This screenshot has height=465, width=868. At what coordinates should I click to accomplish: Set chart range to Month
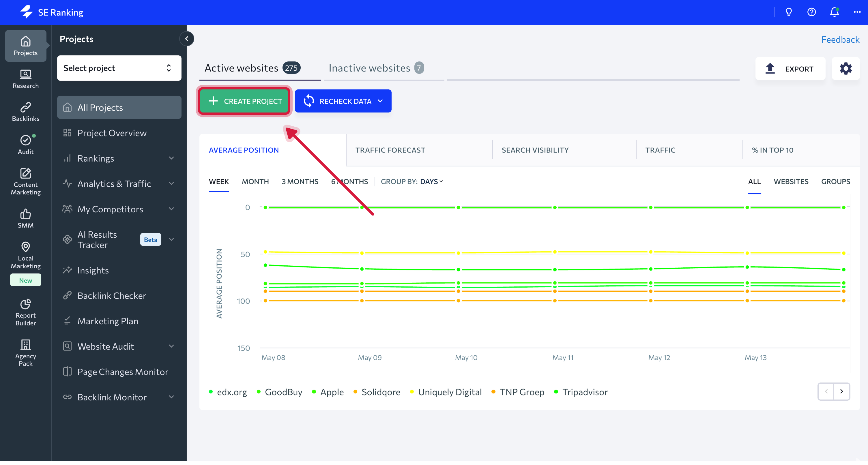tap(255, 182)
